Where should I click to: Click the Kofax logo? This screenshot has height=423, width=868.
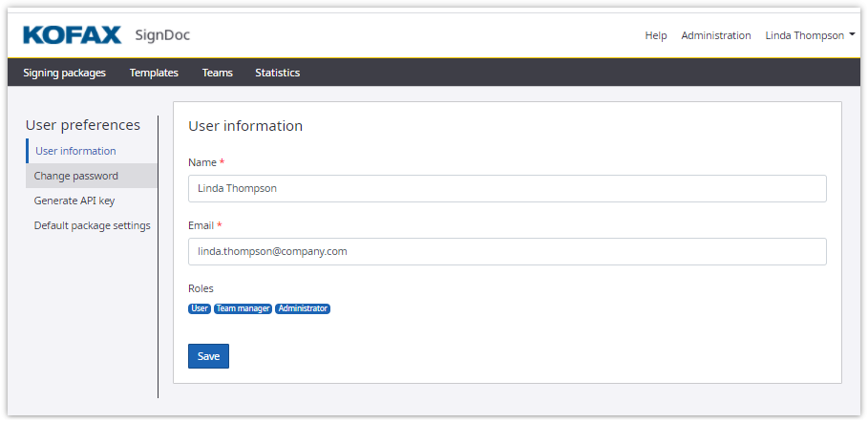[72, 35]
